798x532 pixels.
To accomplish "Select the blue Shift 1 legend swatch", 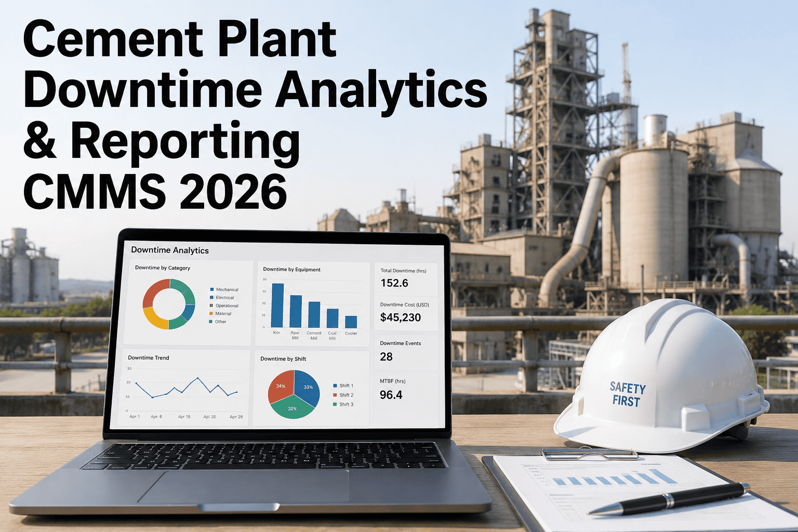I will [335, 385].
